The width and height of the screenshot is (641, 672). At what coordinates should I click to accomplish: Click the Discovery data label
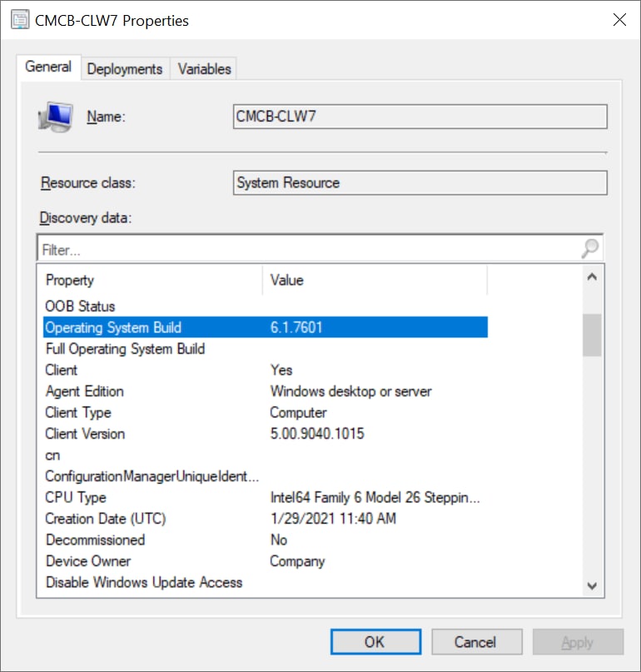(x=86, y=218)
